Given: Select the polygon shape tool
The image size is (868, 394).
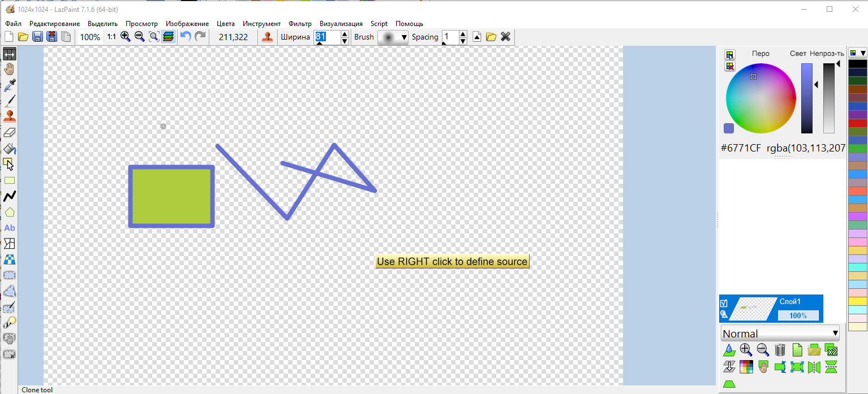Looking at the screenshot, I should pyautogui.click(x=9, y=212).
